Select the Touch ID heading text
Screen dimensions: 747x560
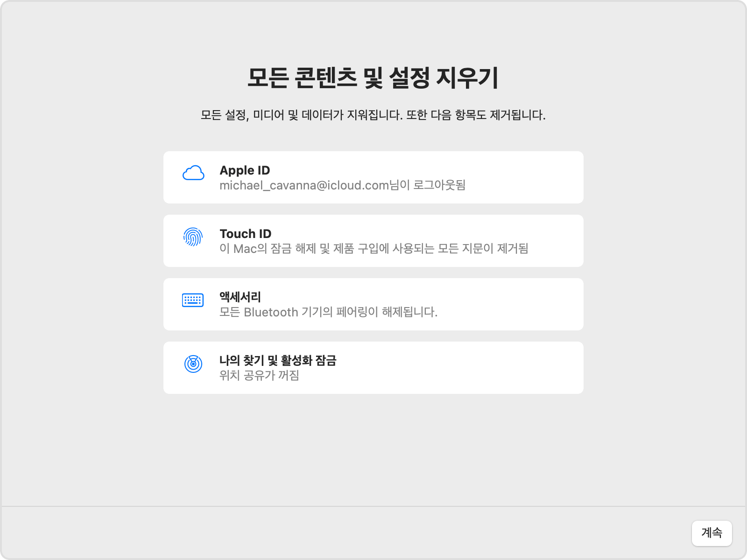(245, 234)
